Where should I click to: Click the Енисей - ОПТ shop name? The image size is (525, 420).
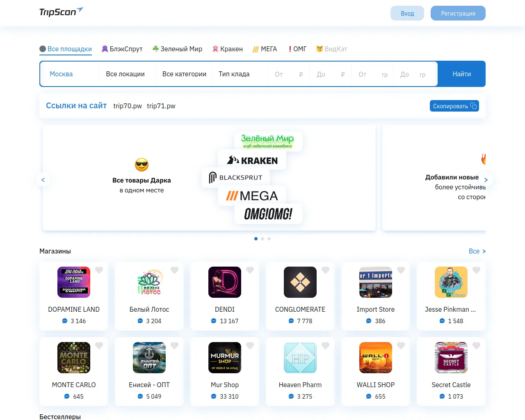149,385
